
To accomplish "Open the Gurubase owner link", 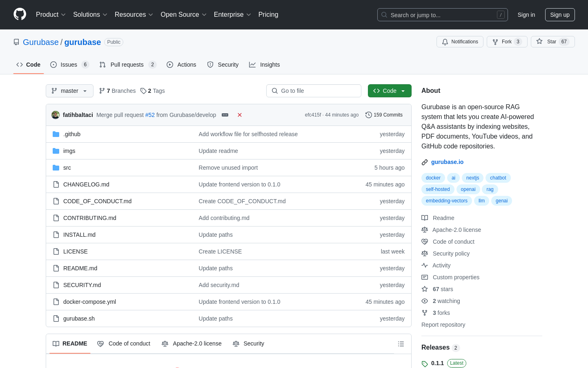I will coord(41,42).
